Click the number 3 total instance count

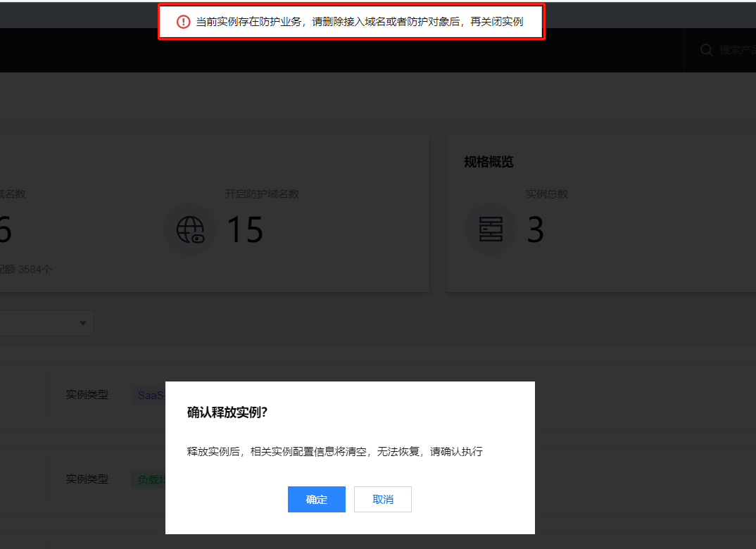[536, 230]
